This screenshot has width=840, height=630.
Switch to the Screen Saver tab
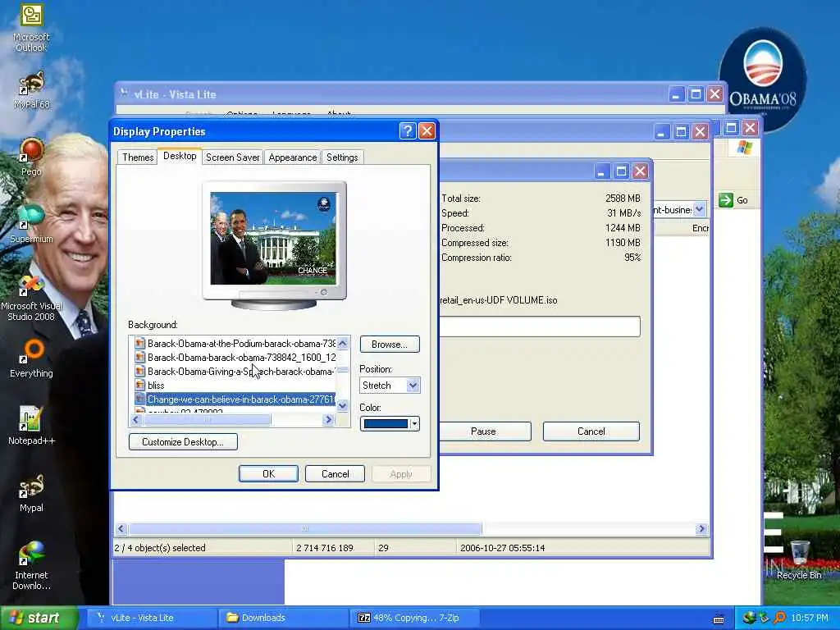coord(232,157)
